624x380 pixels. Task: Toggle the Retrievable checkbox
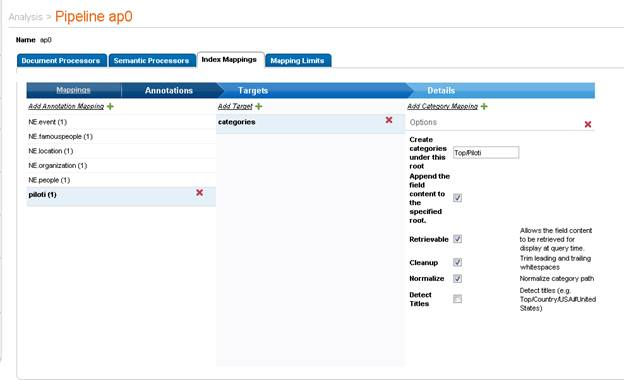[x=457, y=239]
